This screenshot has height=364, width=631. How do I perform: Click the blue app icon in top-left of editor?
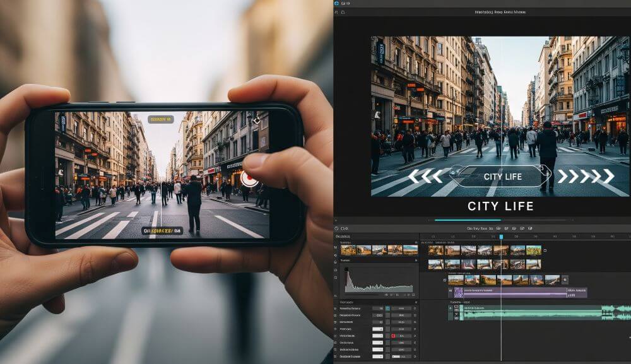click(338, 3)
